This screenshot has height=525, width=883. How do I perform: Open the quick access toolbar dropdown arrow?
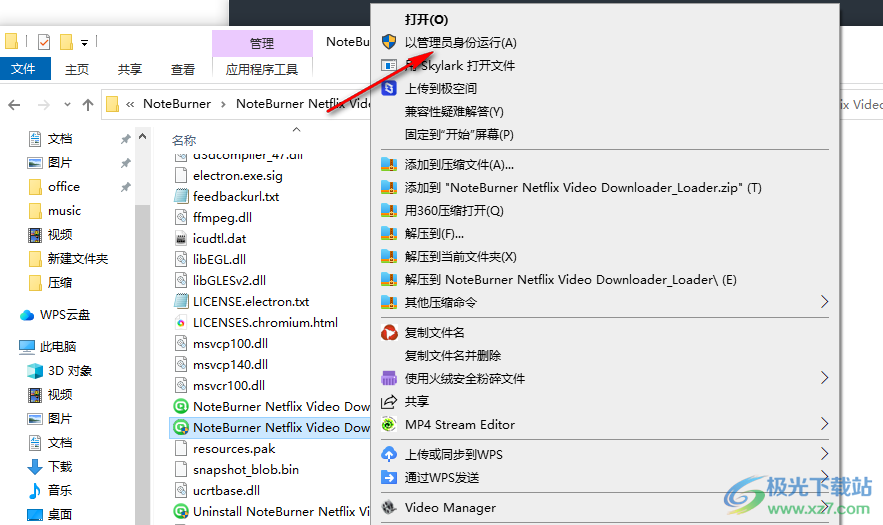[x=84, y=43]
